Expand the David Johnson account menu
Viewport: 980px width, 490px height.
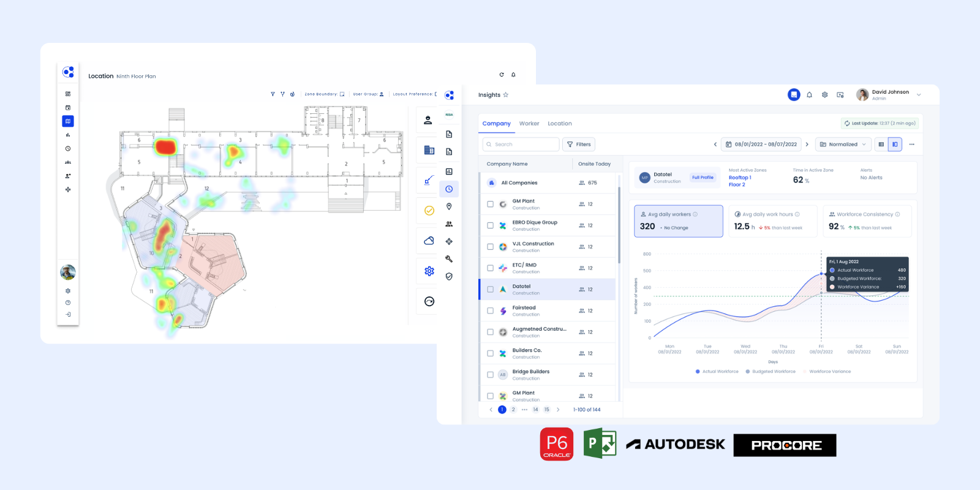tap(918, 95)
